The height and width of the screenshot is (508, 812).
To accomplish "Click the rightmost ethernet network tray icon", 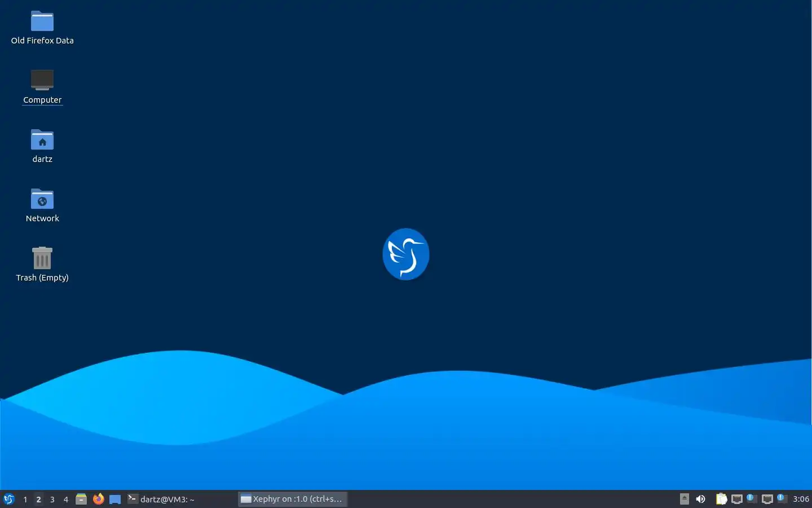I will click(767, 499).
